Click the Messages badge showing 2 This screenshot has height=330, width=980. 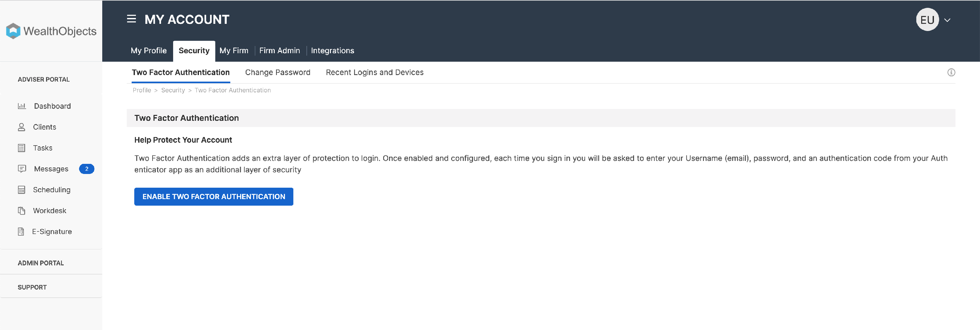click(87, 169)
